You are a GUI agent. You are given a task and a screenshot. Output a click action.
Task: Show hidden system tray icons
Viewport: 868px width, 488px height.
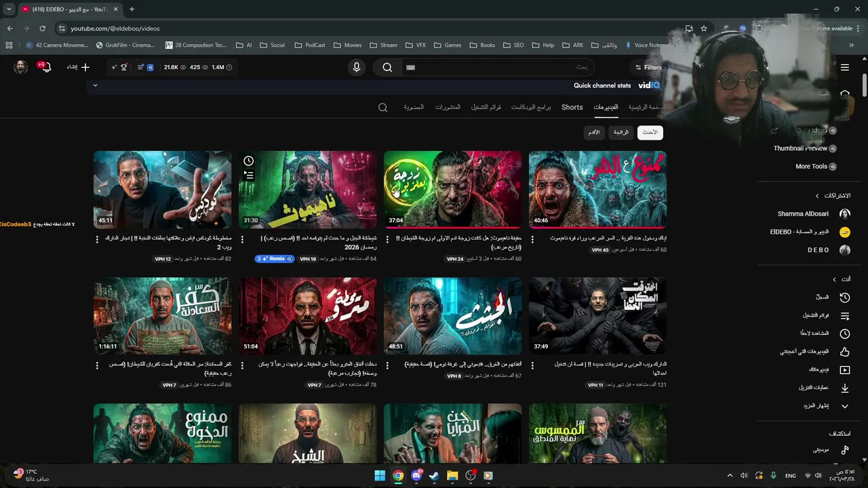(x=730, y=475)
